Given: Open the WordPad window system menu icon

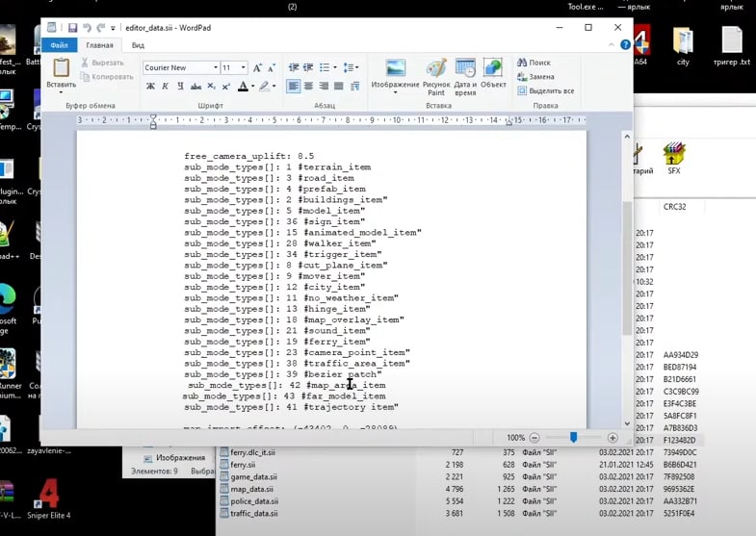Looking at the screenshot, I should coord(52,28).
